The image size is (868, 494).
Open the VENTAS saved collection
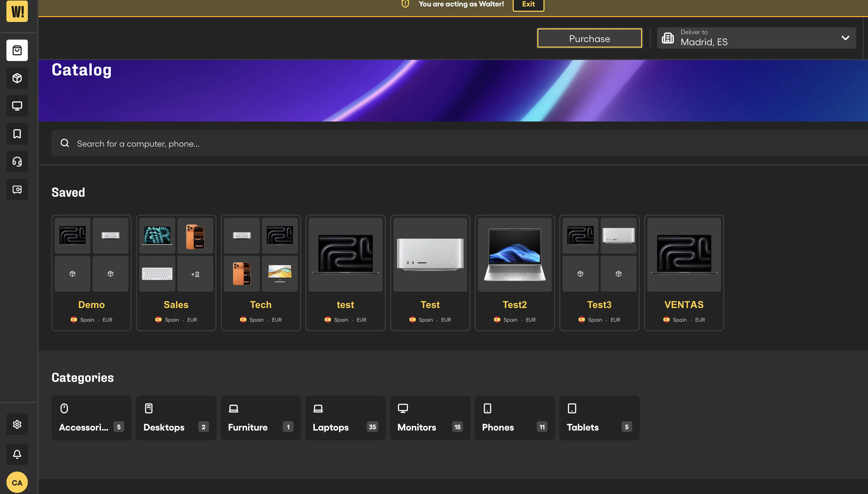click(684, 273)
